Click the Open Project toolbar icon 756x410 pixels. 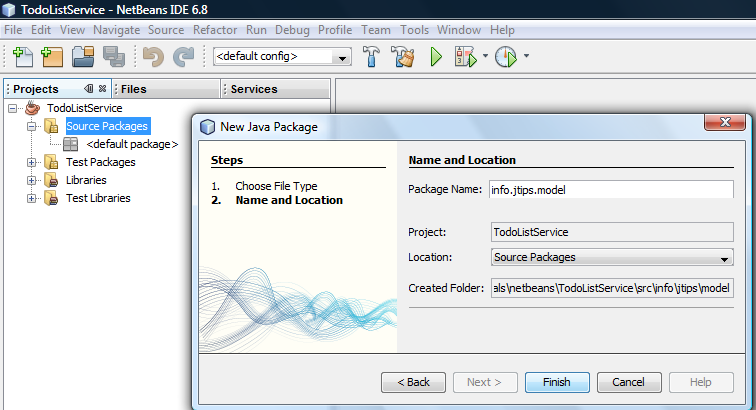(x=83, y=56)
